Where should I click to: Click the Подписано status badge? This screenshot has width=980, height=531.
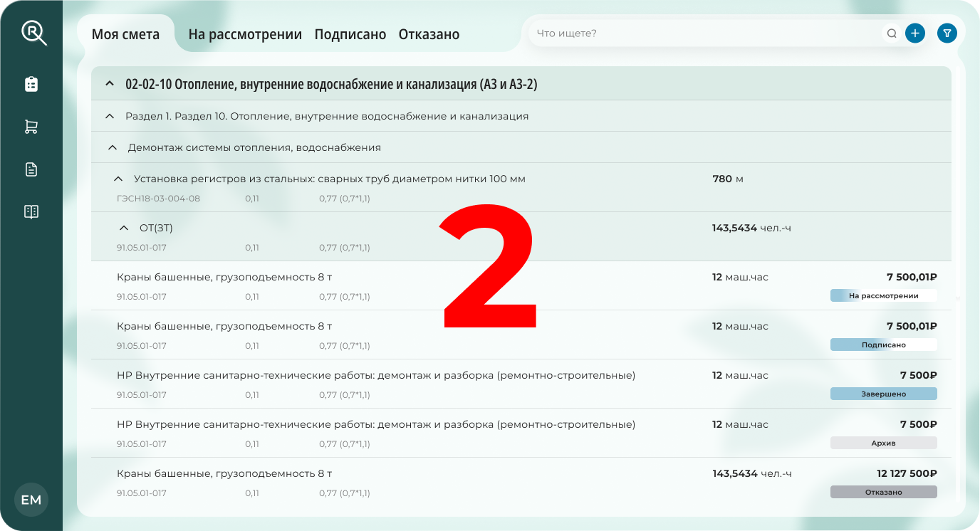tap(883, 344)
